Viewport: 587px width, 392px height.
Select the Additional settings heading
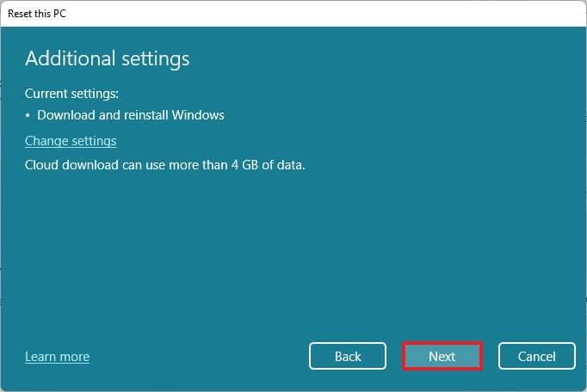[107, 58]
